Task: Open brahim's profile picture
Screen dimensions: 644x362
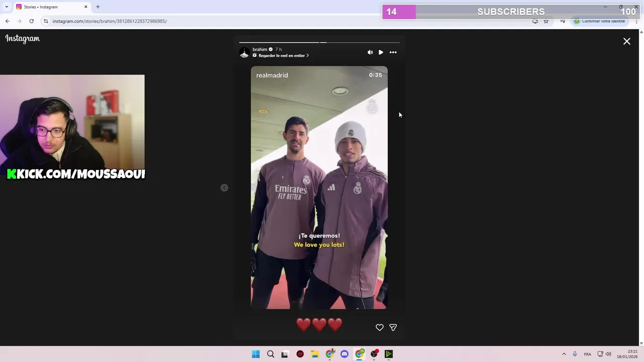Action: [245, 52]
